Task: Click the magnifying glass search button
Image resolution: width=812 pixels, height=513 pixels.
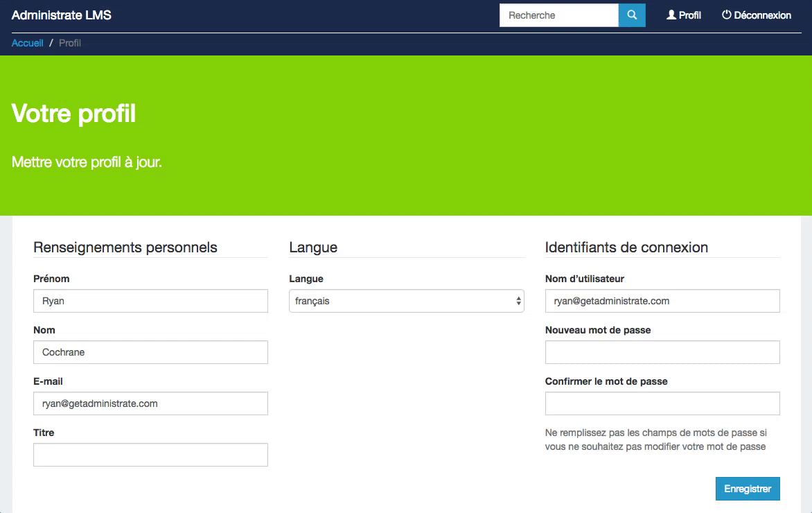Action: click(632, 15)
